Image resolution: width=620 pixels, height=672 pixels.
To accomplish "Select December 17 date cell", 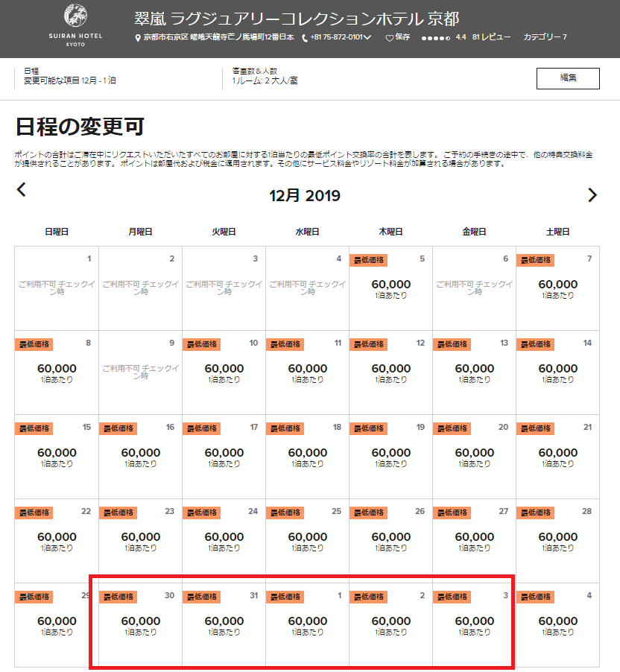I will point(224,457).
